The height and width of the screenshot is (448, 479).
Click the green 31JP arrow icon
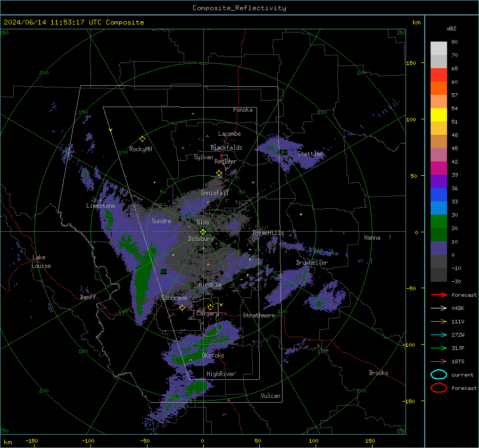(439, 348)
